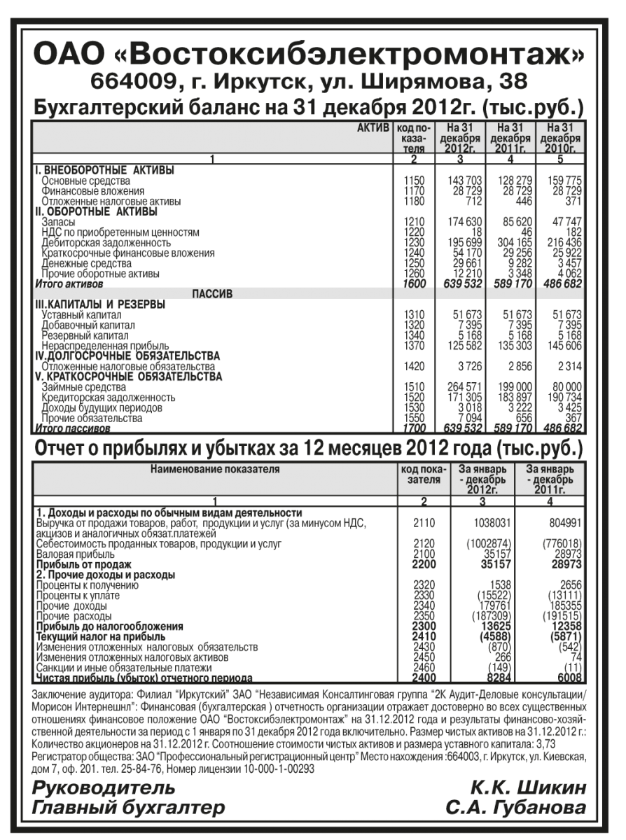Click the «На 31 декабря 2012г.» column header
This screenshot has width=626, height=840.
point(459,138)
